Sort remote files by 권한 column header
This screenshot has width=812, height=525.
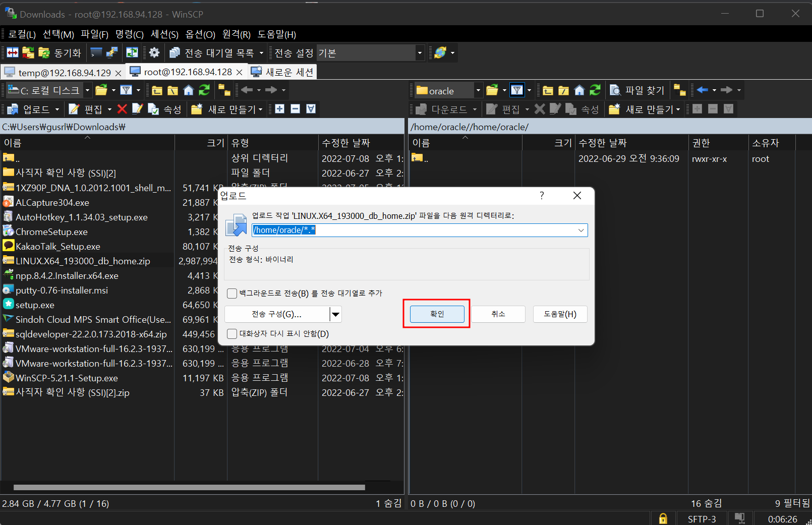tap(718, 143)
